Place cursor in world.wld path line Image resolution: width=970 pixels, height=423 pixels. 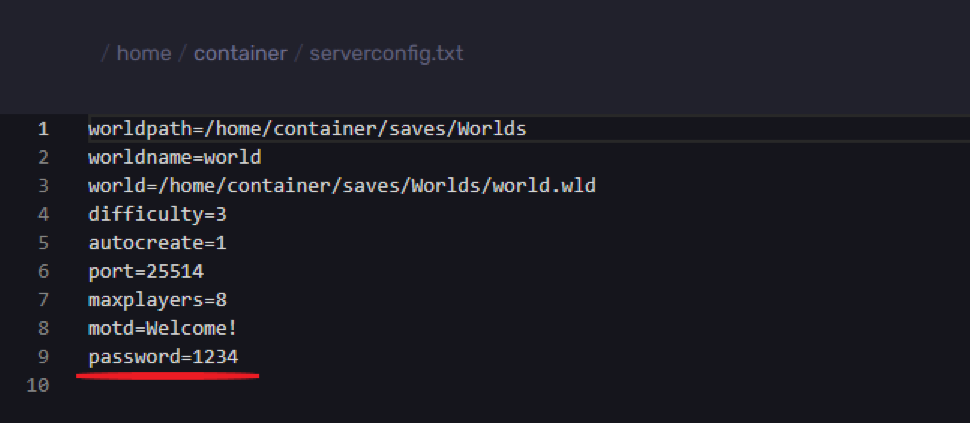click(x=342, y=186)
